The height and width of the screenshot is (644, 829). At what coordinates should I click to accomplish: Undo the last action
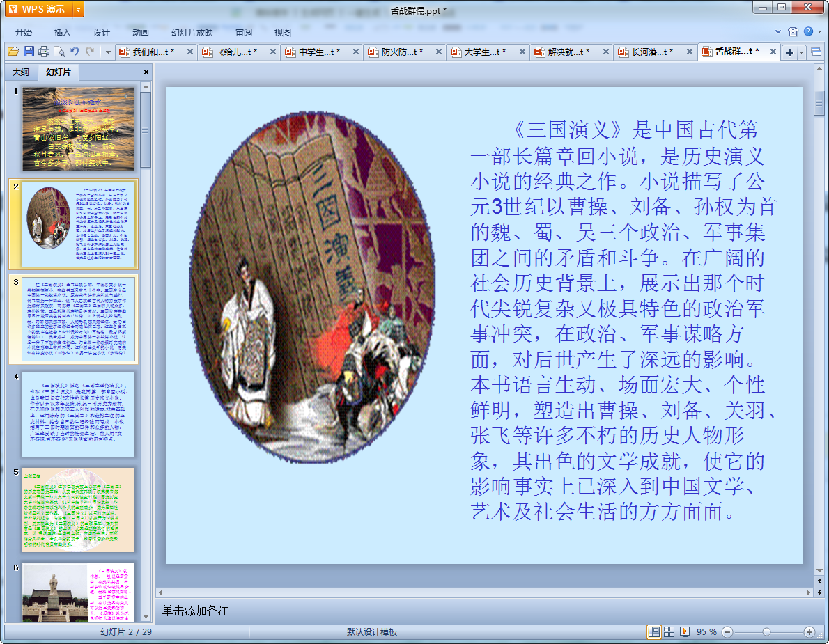pyautogui.click(x=75, y=52)
